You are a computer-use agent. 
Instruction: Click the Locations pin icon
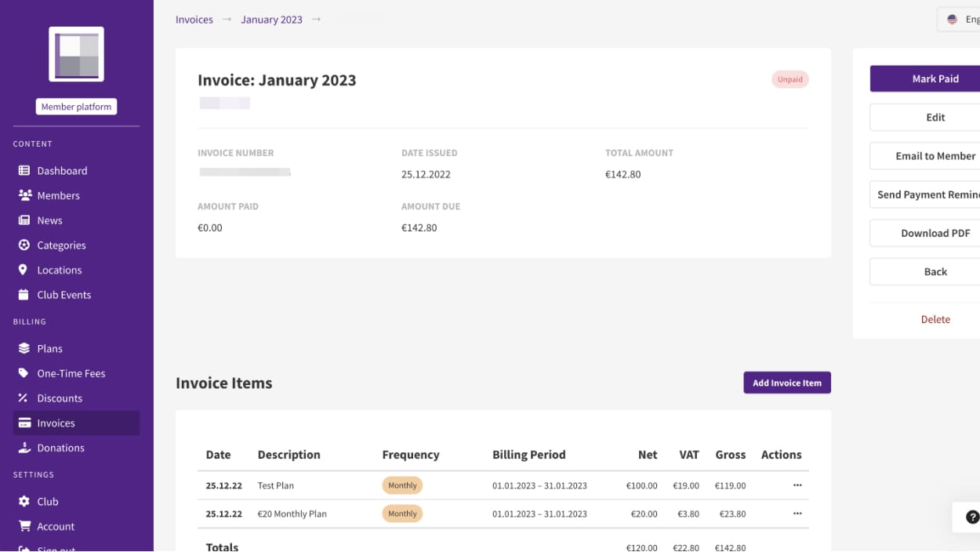pos(23,270)
